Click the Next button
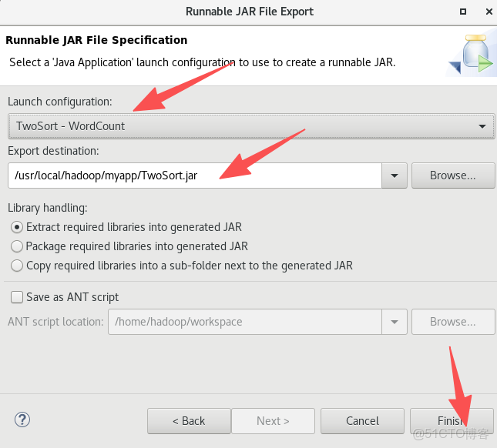The image size is (497, 448). (273, 421)
